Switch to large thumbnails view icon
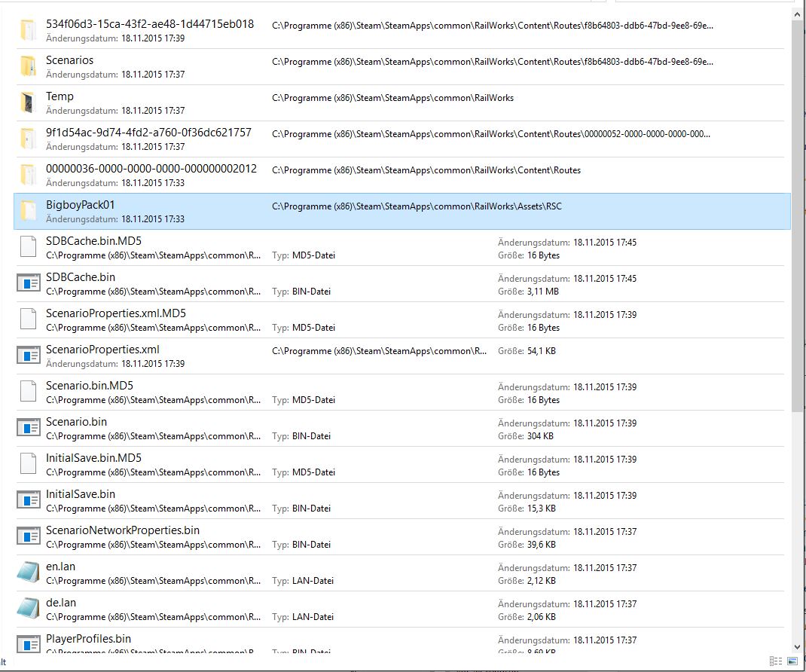Image resolution: width=806 pixels, height=672 pixels. coord(792,661)
